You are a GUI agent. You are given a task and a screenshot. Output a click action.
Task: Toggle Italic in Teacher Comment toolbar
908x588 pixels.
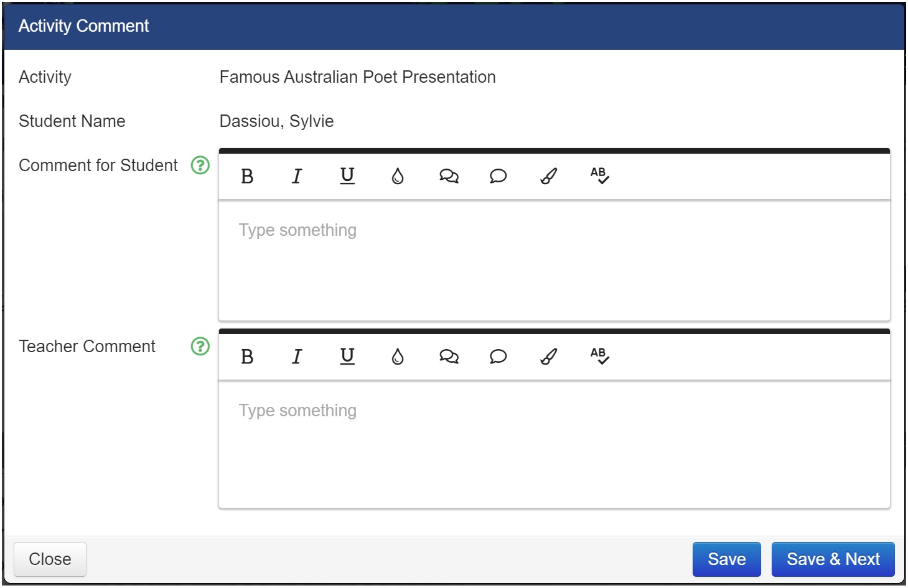point(297,357)
